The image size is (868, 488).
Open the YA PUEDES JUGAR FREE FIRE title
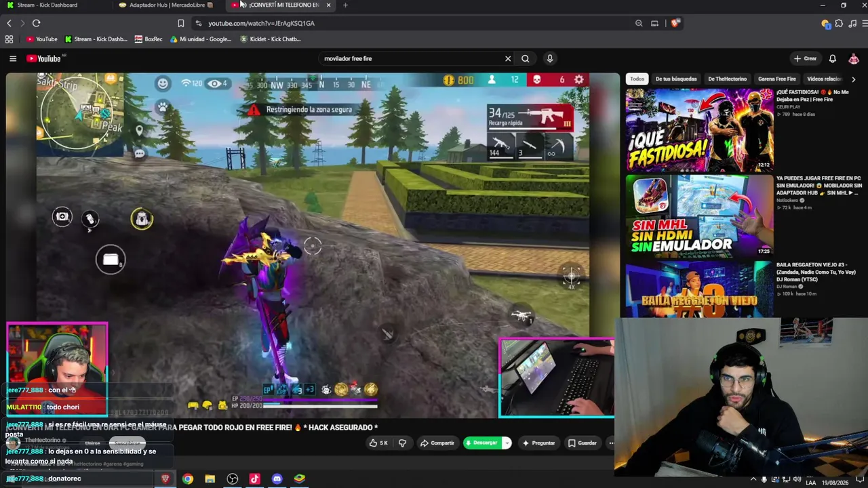tap(819, 185)
